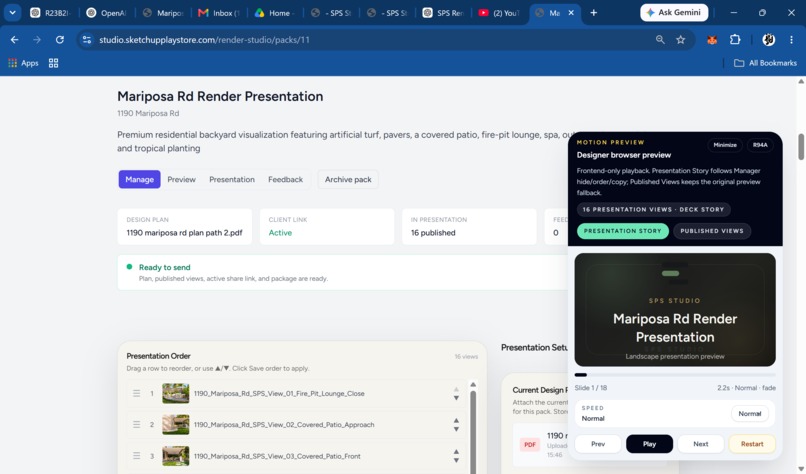The height and width of the screenshot is (474, 806).
Task: Click the Covered_Patio_Front thumbnail
Action: point(176,456)
